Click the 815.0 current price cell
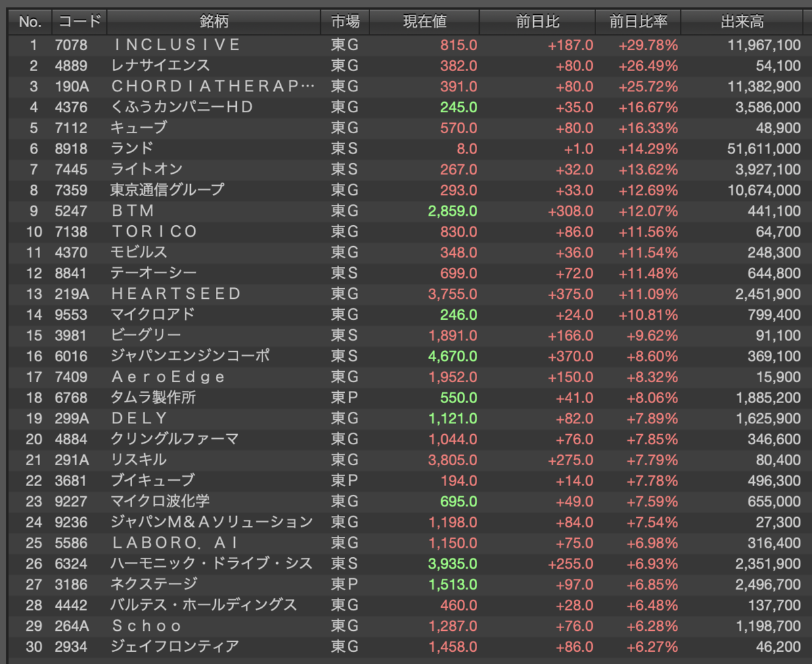 click(x=459, y=45)
